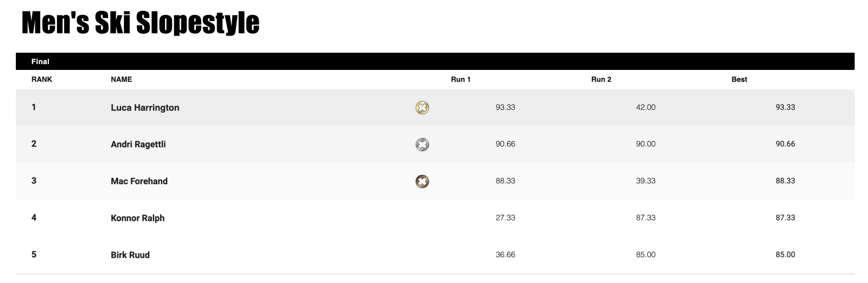Screen dimensions: 868x283
Task: Open Luca Harrington's athlete name
Action: tap(145, 107)
